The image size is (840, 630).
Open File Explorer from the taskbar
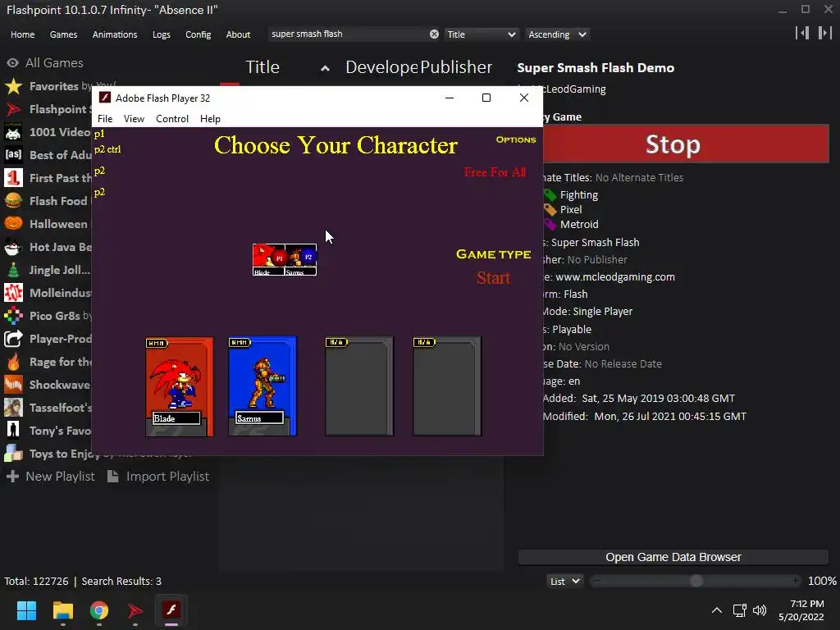coord(62,610)
